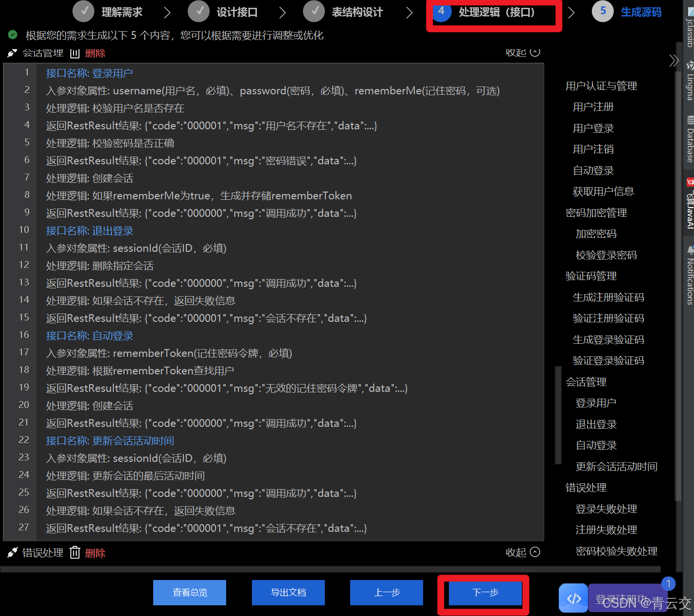This screenshot has width=694, height=616.
Task: Click the edit pen icon beside 会话管理 header
Action: (12, 53)
